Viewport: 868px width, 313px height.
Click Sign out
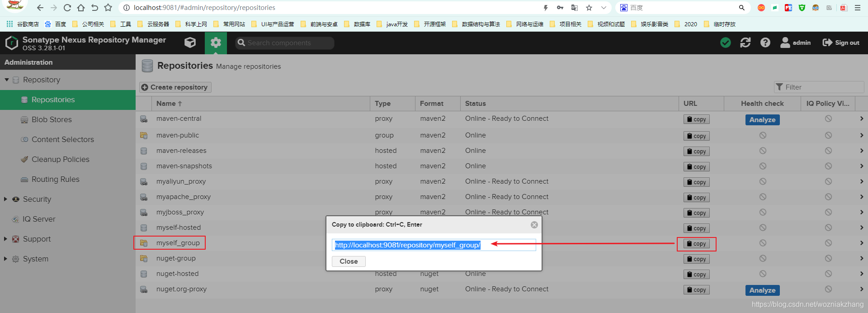point(841,43)
